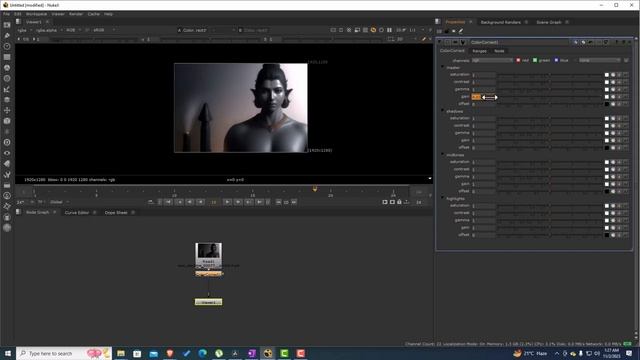Click the master saturation color wheel icon
640x360 pixels.
point(613,75)
